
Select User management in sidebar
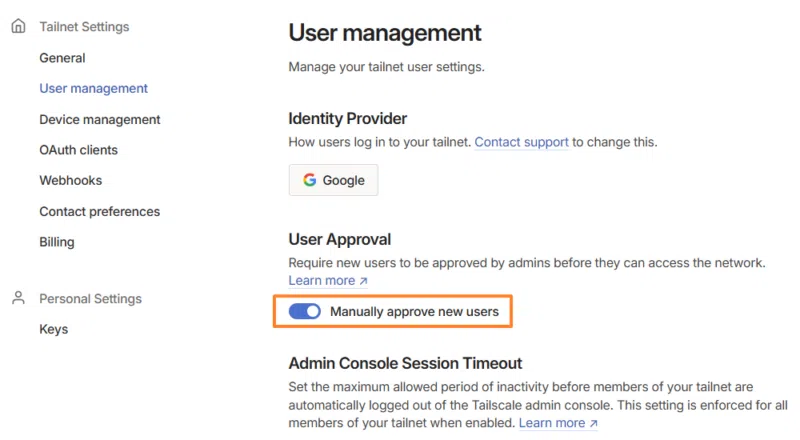[x=93, y=88]
